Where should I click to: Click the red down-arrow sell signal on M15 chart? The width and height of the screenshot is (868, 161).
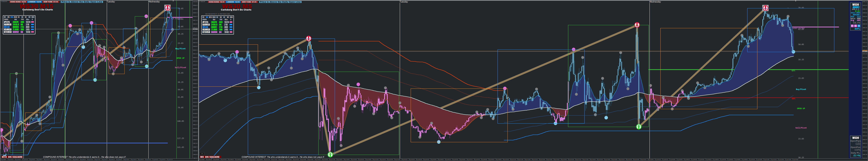[167, 8]
